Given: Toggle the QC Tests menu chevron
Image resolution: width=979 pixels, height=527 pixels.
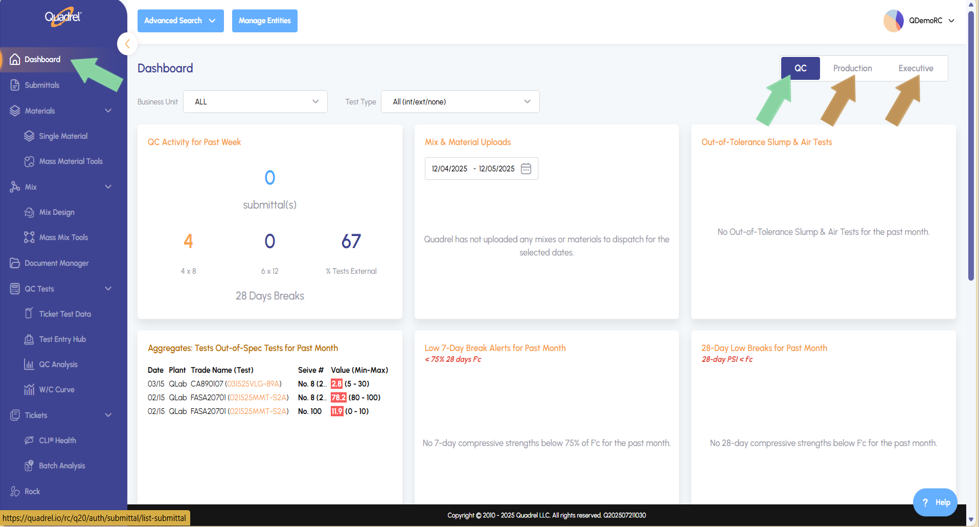Looking at the screenshot, I should (x=108, y=288).
